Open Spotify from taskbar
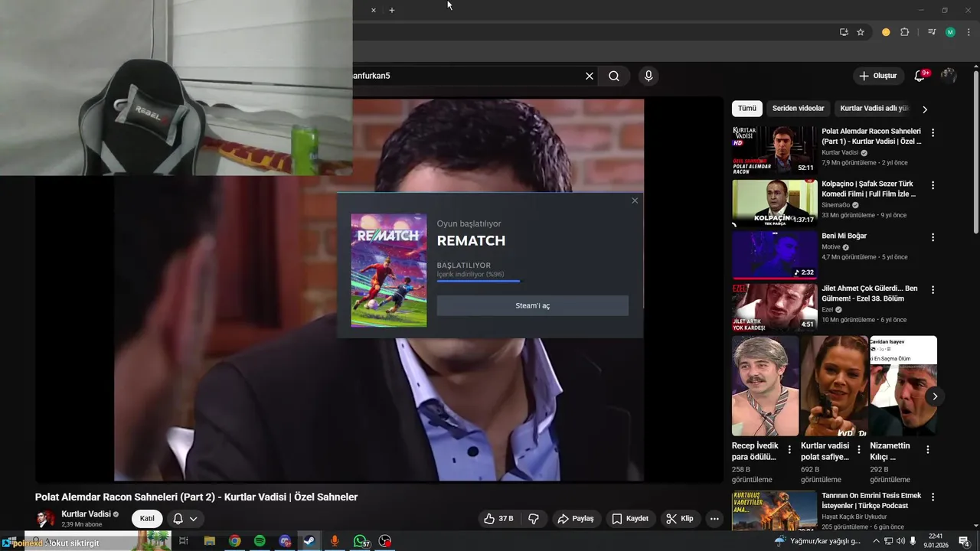980x551 pixels. [260, 541]
